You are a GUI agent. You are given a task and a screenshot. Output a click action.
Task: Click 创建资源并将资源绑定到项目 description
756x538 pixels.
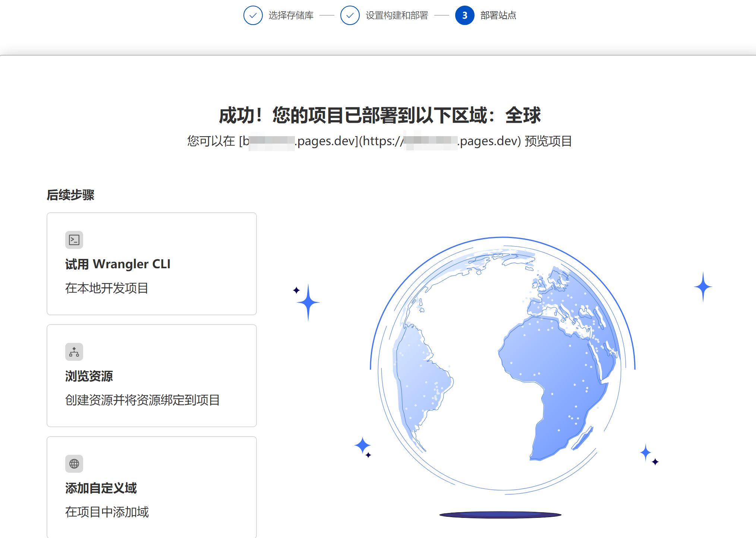tap(142, 400)
